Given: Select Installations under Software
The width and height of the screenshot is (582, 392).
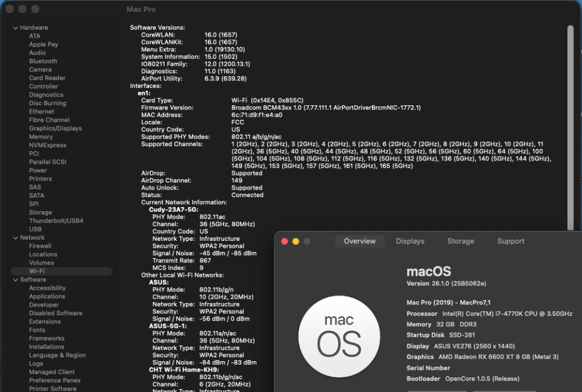Looking at the screenshot, I should pyautogui.click(x=47, y=347).
